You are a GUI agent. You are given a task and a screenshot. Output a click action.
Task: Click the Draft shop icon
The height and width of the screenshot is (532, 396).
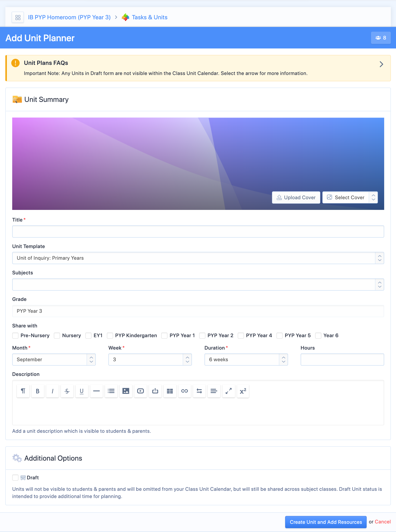coord(23,478)
